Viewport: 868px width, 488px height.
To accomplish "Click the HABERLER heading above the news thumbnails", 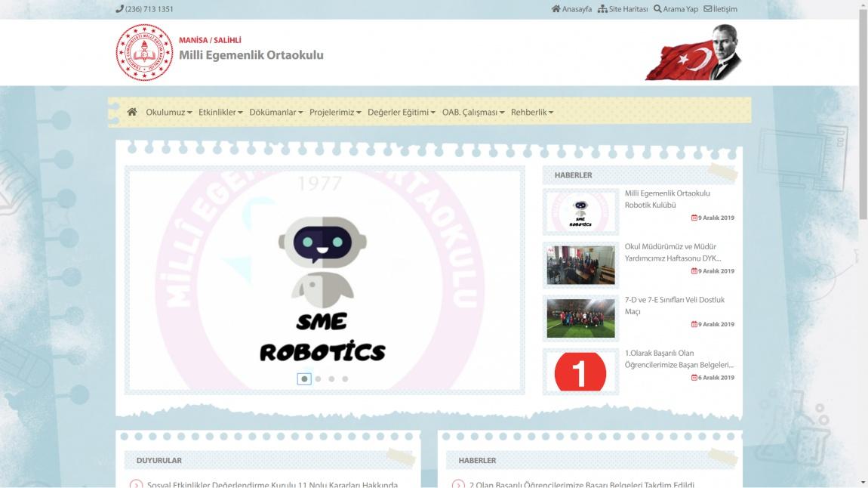I will [574, 175].
